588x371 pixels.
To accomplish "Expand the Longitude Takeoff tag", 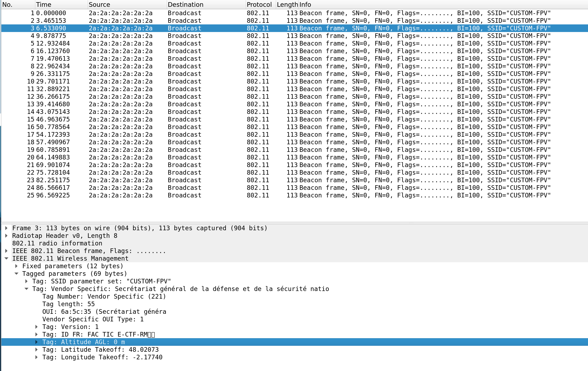I will point(36,357).
